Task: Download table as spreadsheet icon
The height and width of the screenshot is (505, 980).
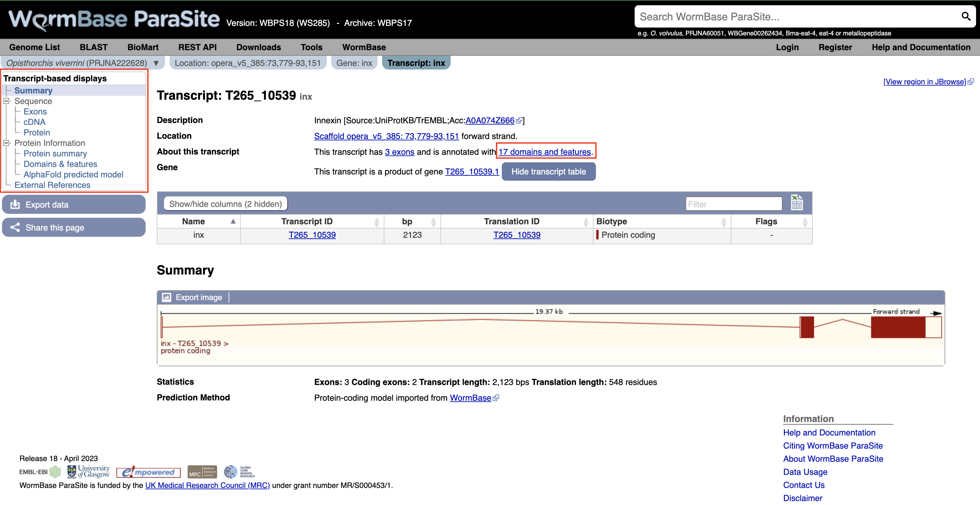Action: (797, 202)
